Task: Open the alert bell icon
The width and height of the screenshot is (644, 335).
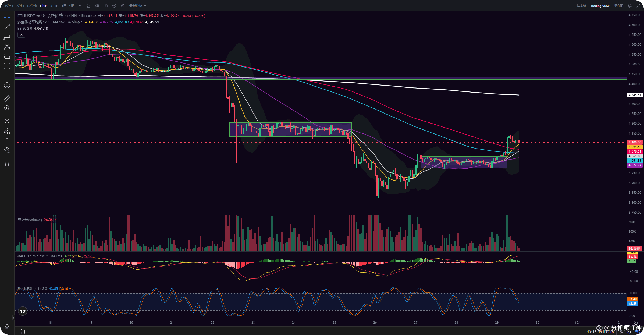Action: (629, 6)
